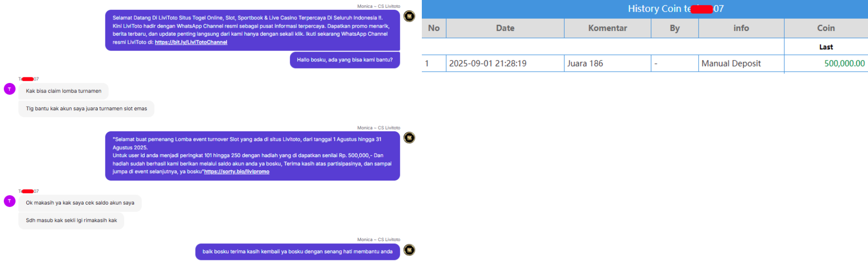868x265 pixels.
Task: Select the 'baik bosku terima kasih kembali' reply bubble
Action: tap(298, 252)
